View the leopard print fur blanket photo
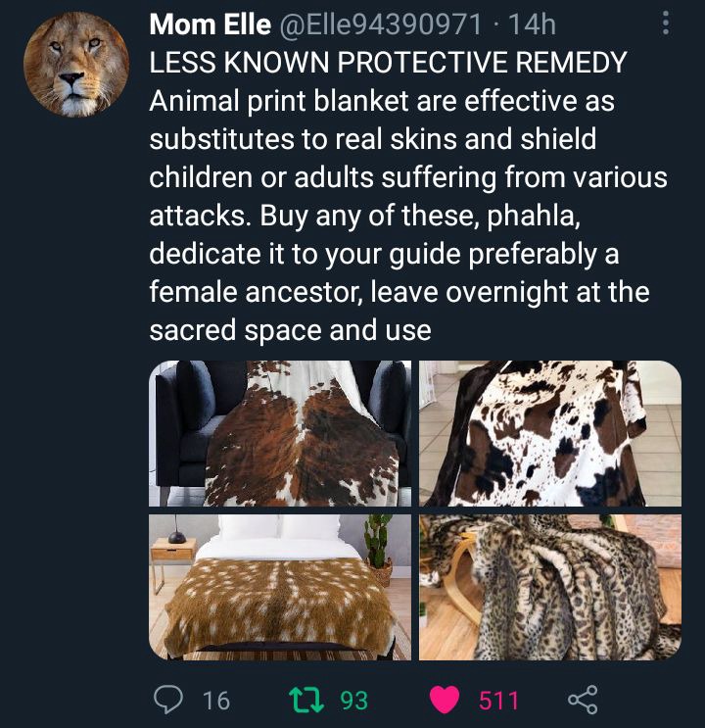This screenshot has height=728, width=705. (550, 587)
